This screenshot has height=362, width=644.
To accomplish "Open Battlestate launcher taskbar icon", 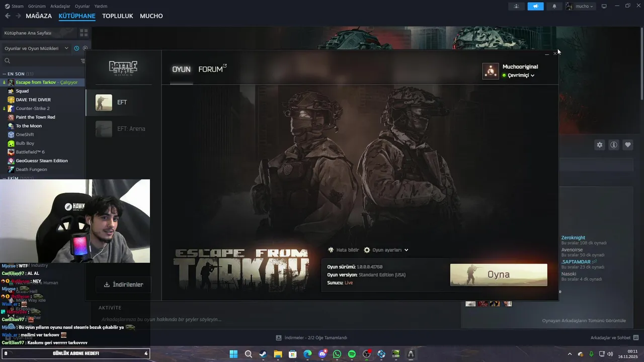I will [x=411, y=354].
